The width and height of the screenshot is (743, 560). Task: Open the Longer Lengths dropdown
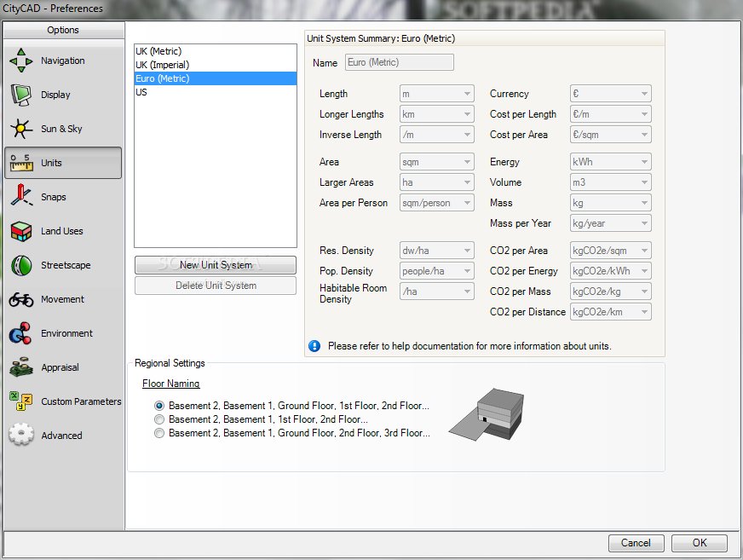(436, 114)
